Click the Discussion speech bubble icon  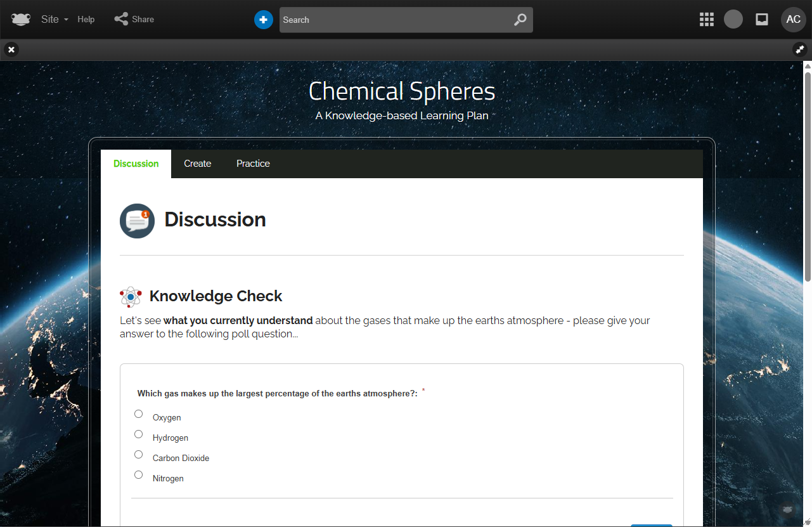pos(137,221)
